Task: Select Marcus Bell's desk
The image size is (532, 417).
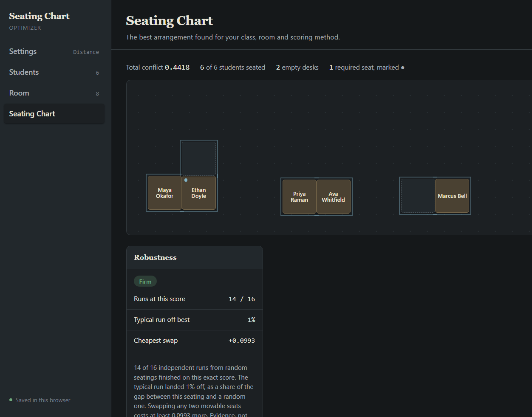Action: coord(452,196)
